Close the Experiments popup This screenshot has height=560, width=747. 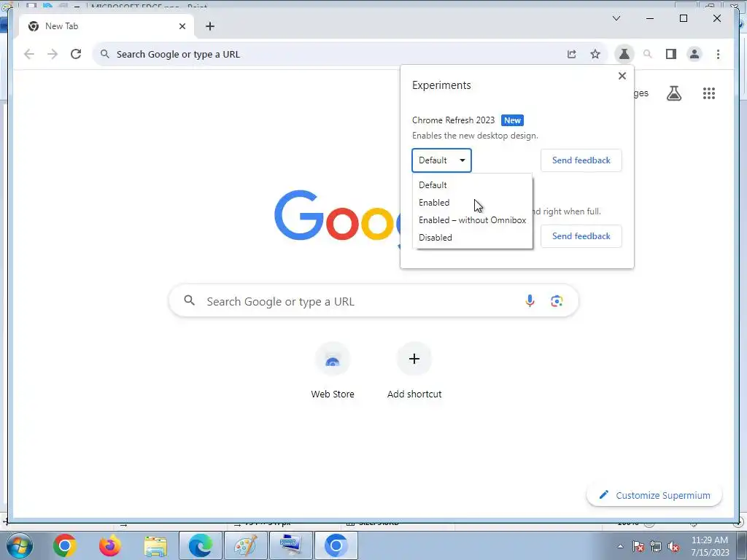pos(622,76)
